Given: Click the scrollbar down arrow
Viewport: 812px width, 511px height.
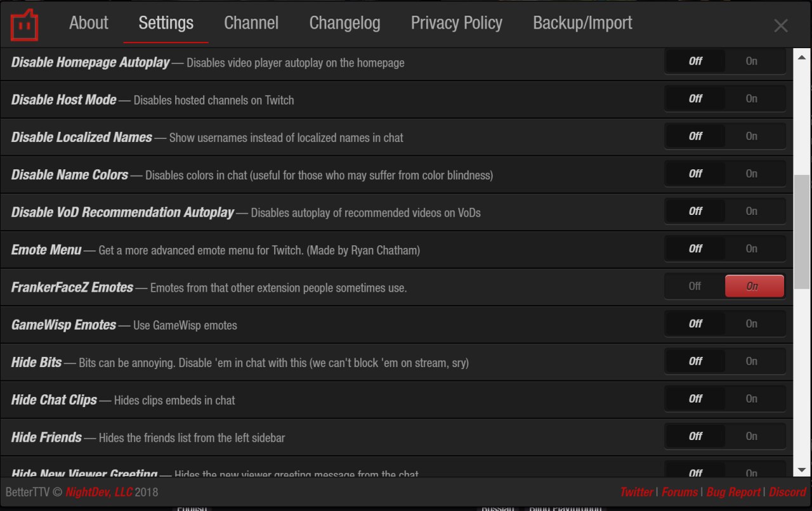Looking at the screenshot, I should pos(802,470).
